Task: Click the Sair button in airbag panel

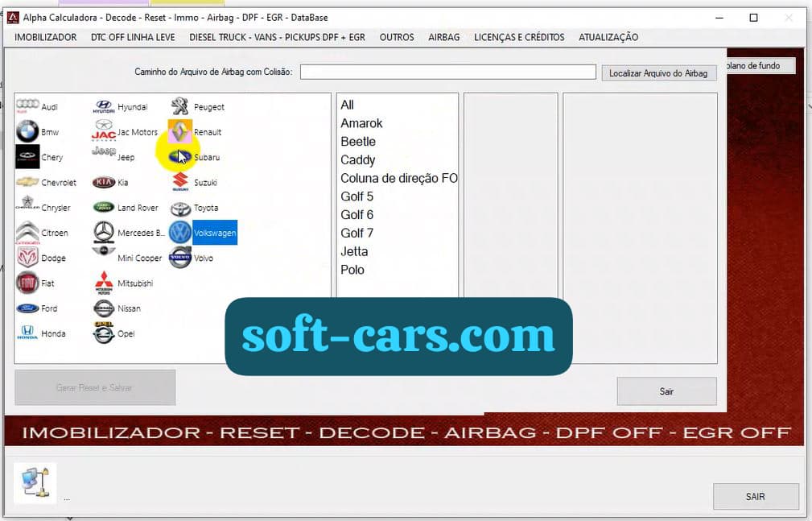Action: 666,391
